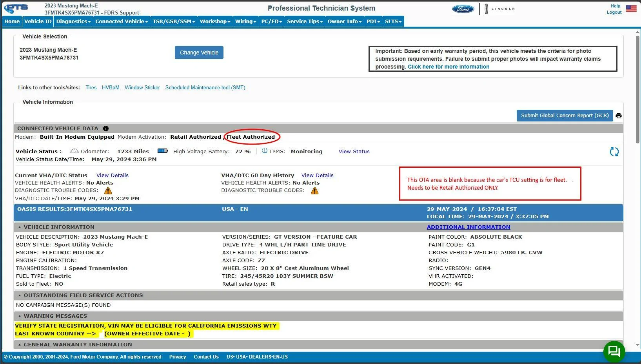Screen dimensions: 641x364
Task: Print the vehicle information page
Action: coord(619,116)
